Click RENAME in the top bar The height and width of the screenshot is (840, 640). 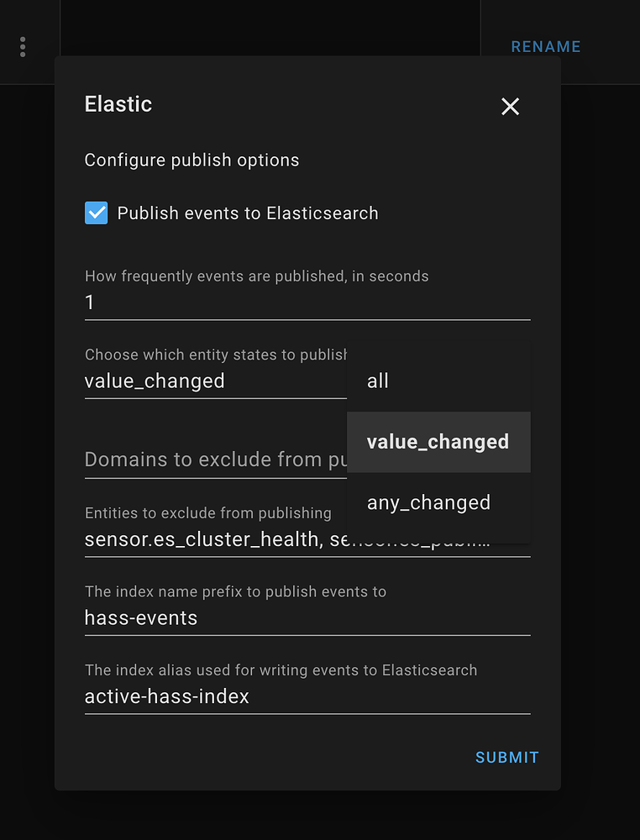tap(546, 46)
